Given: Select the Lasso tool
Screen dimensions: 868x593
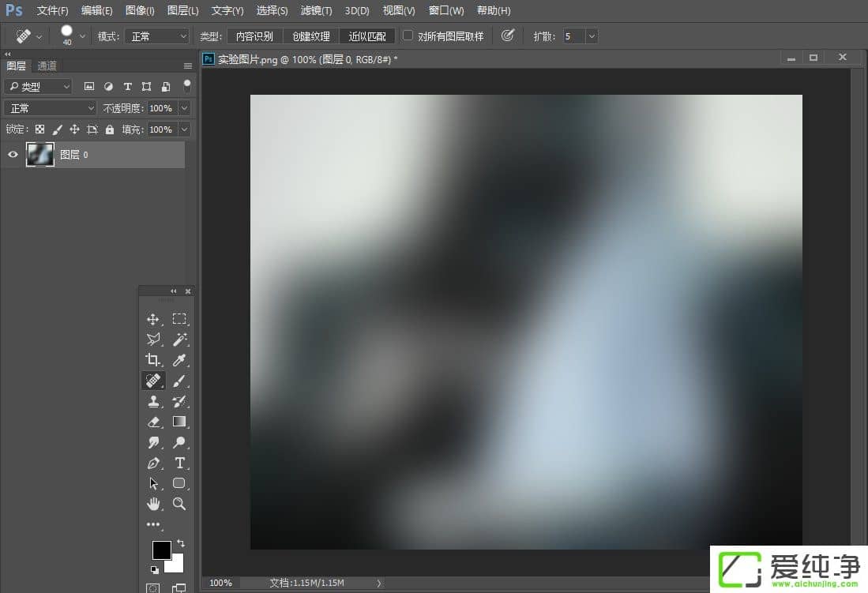Looking at the screenshot, I should click(x=154, y=340).
